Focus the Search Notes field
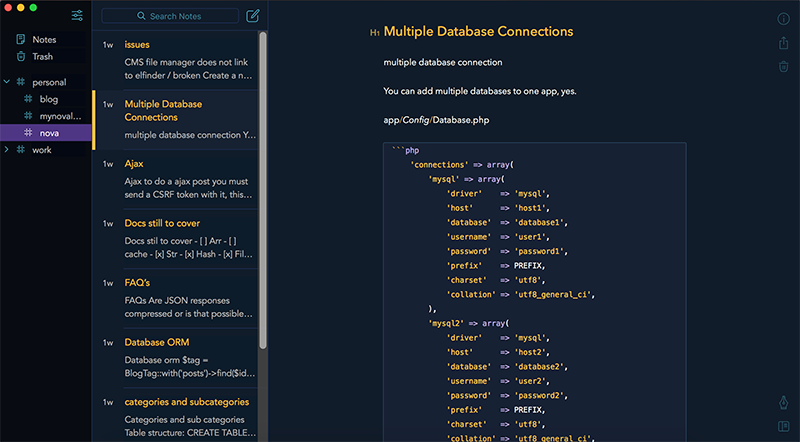Viewport: 800px width, 442px height. point(170,16)
